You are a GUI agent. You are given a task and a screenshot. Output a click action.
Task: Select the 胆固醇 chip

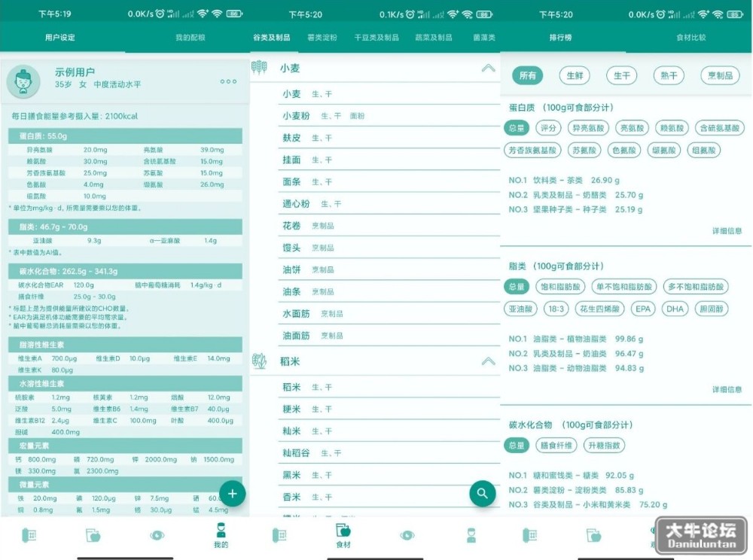(712, 309)
